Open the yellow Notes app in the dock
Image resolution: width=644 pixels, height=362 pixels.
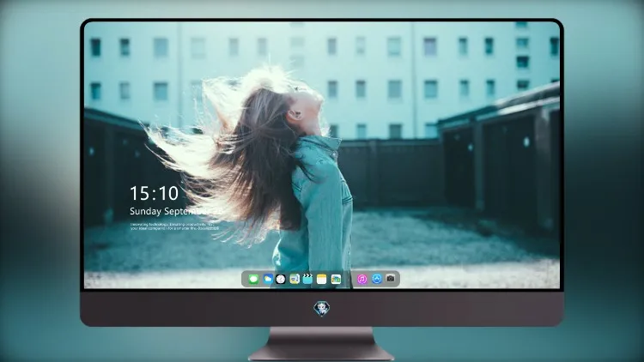coord(322,279)
